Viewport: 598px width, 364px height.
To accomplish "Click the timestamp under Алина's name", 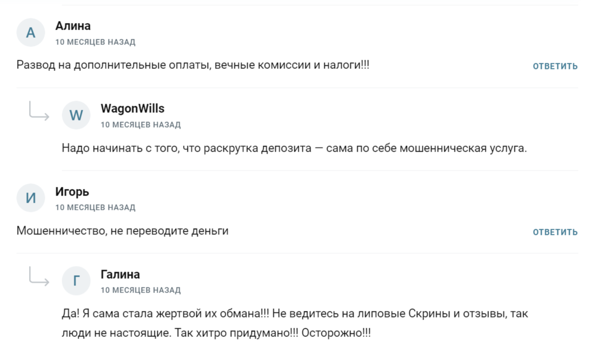I will coord(95,42).
